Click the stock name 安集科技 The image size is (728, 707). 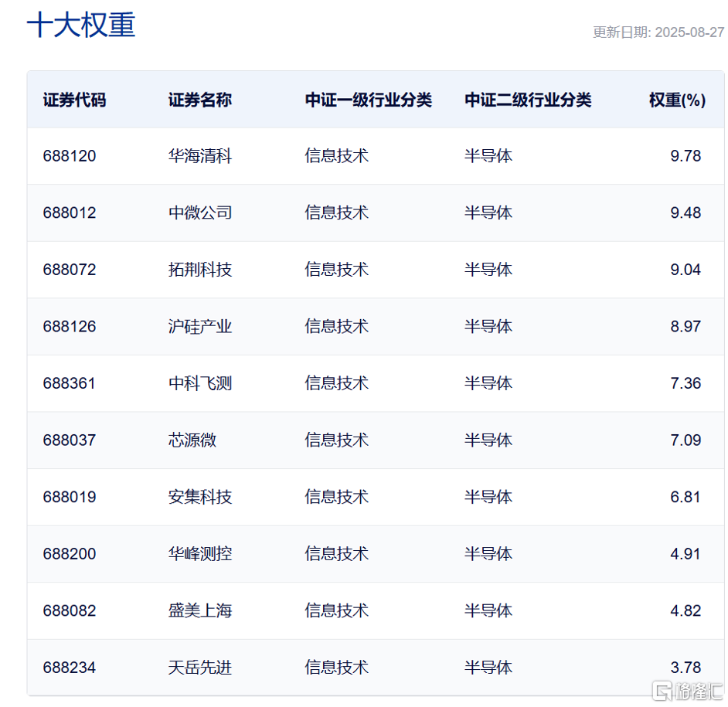click(200, 497)
